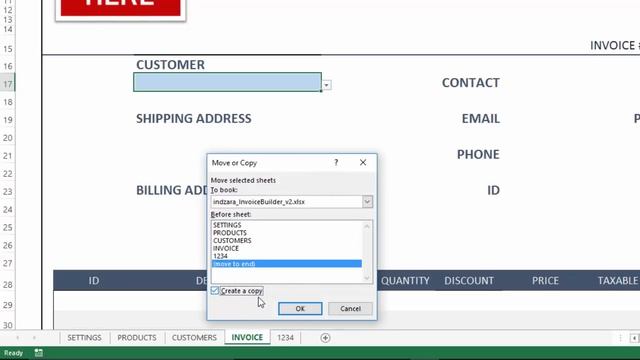
Task: Click the CONTACT label
Action: (471, 82)
